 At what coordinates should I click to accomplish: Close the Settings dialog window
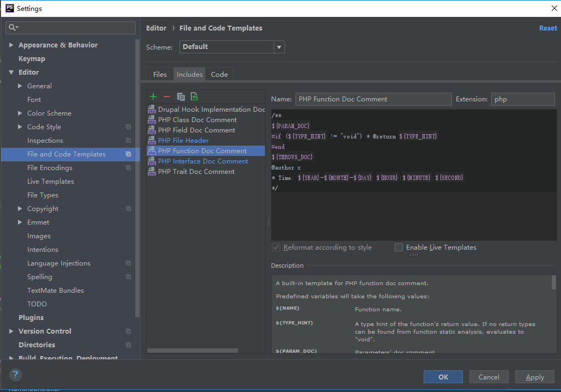[x=554, y=8]
